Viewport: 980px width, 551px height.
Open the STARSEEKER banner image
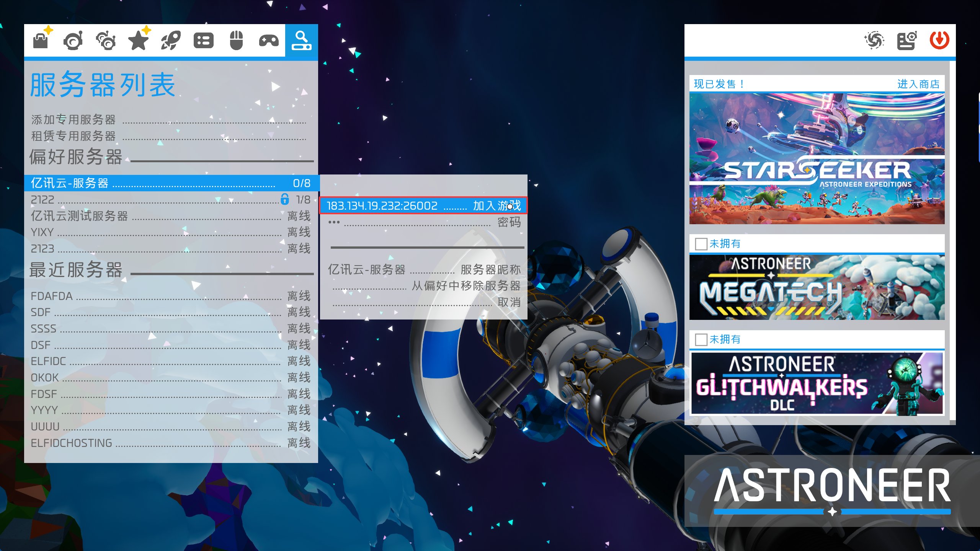coord(817,158)
